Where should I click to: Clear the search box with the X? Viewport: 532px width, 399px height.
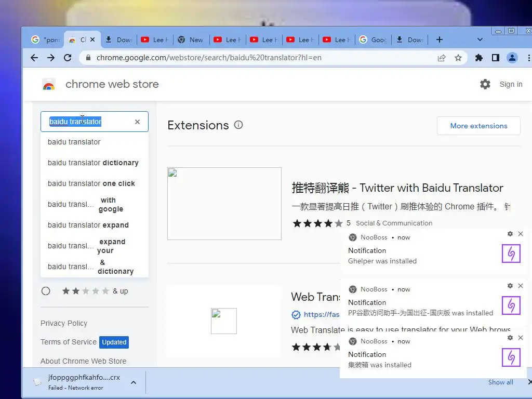(137, 122)
